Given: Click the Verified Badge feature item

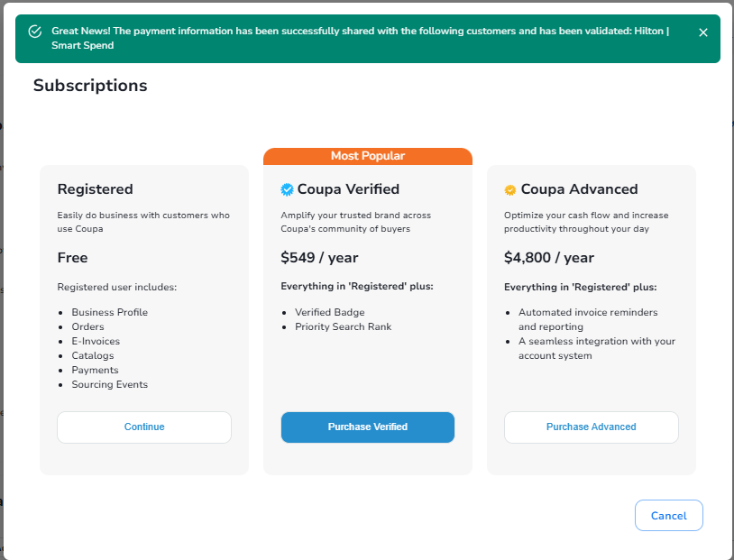Looking at the screenshot, I should [329, 312].
